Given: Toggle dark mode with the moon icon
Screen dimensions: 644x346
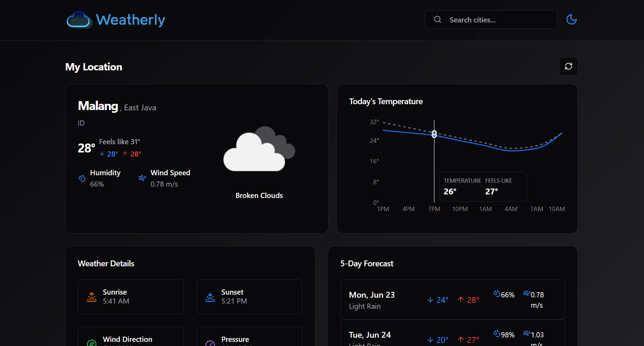Looking at the screenshot, I should [x=571, y=19].
